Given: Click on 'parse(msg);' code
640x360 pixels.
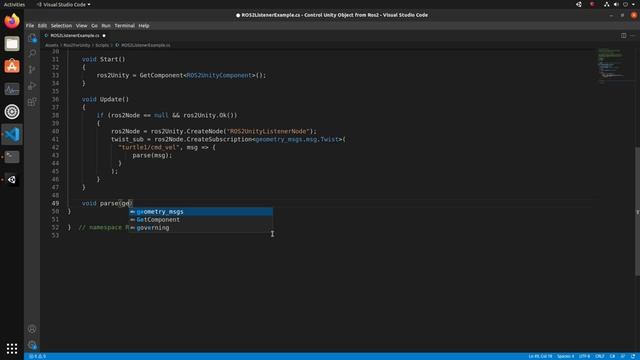Looking at the screenshot, I should tap(152, 155).
